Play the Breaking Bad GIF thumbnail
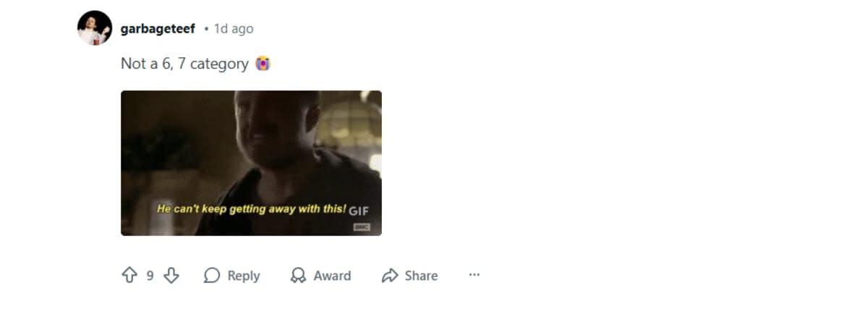 point(251,163)
